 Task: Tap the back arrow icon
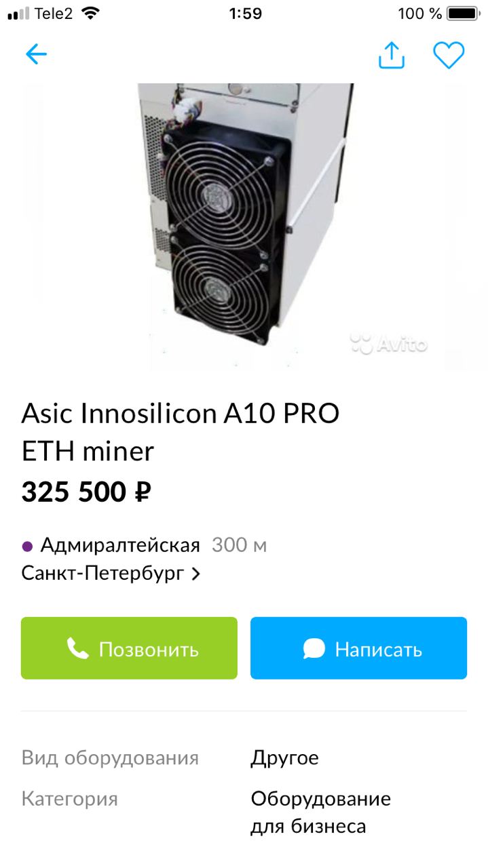[x=36, y=54]
